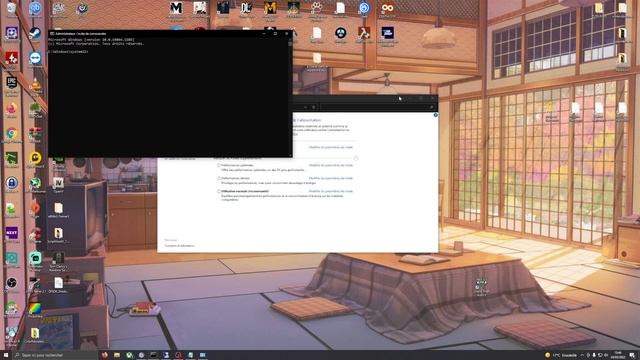Open the address bar history dropdown in Power Options
Screen dimensions: 640x360
305,107
